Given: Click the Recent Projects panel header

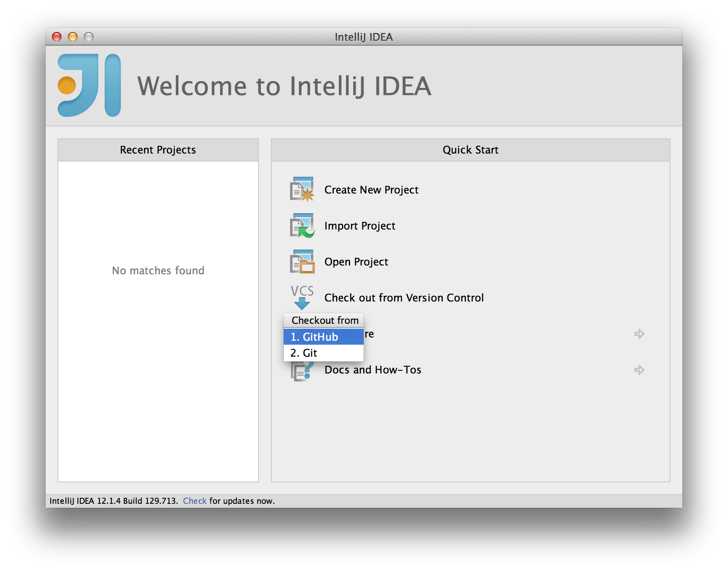Looking at the screenshot, I should (158, 150).
